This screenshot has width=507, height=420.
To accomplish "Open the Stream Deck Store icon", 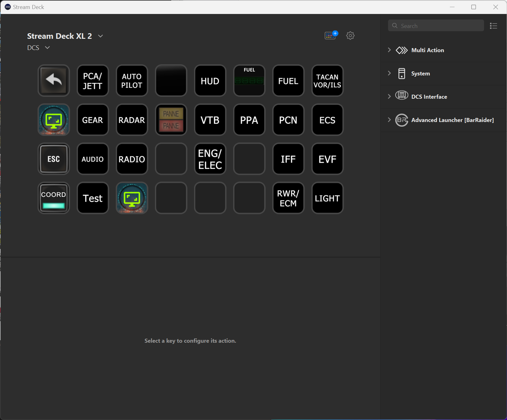I will click(331, 35).
